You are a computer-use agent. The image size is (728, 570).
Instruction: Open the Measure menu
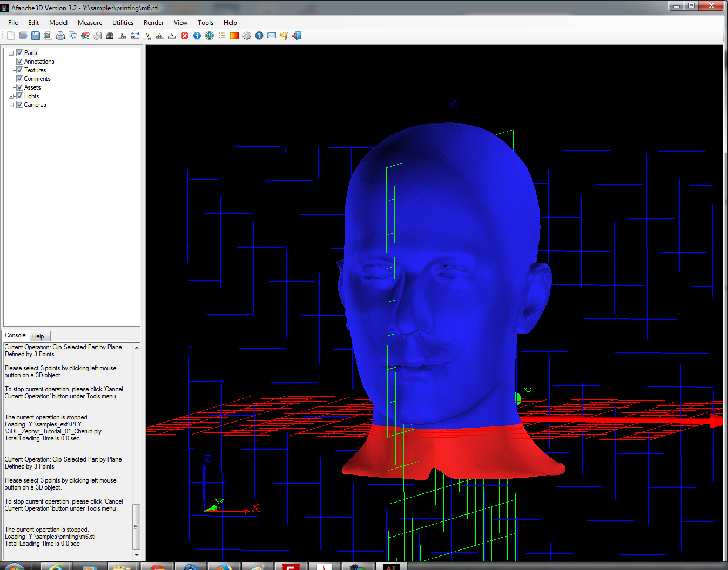[90, 23]
